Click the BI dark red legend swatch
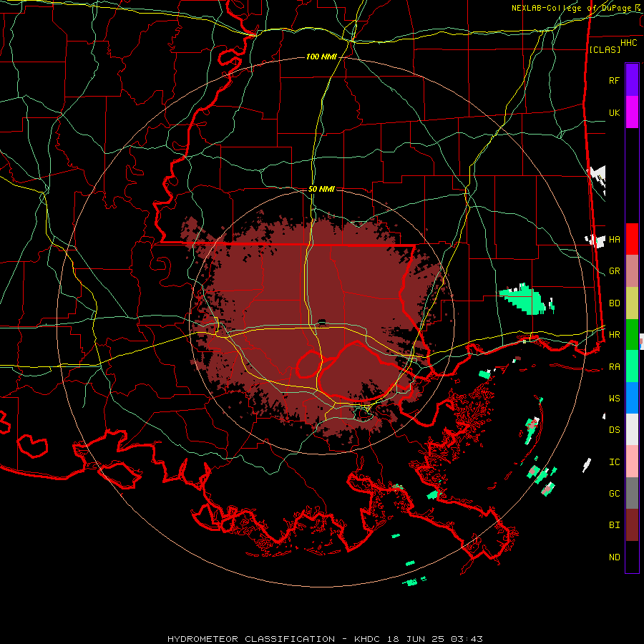Image resolution: width=644 pixels, height=644 pixels. (x=632, y=525)
